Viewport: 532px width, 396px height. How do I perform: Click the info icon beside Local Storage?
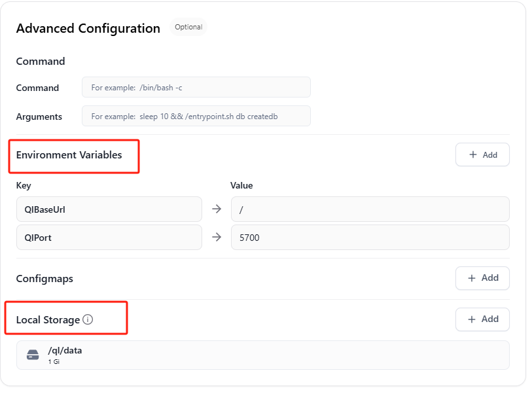88,320
